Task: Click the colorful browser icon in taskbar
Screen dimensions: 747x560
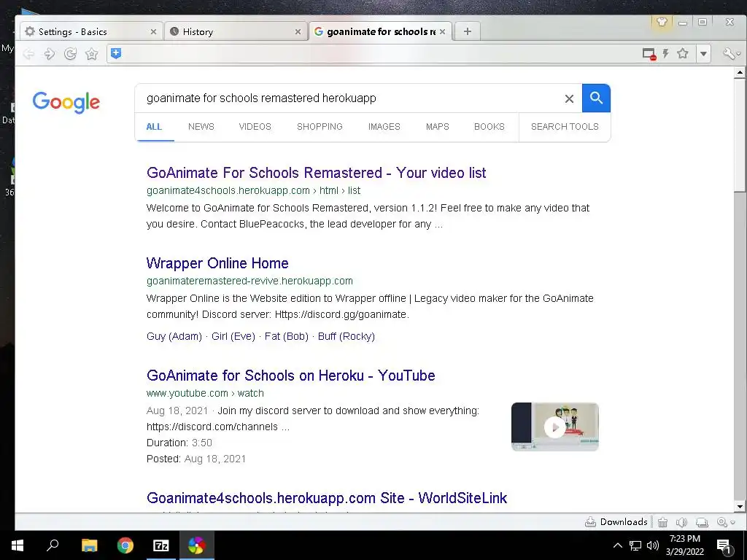Action: (196, 545)
